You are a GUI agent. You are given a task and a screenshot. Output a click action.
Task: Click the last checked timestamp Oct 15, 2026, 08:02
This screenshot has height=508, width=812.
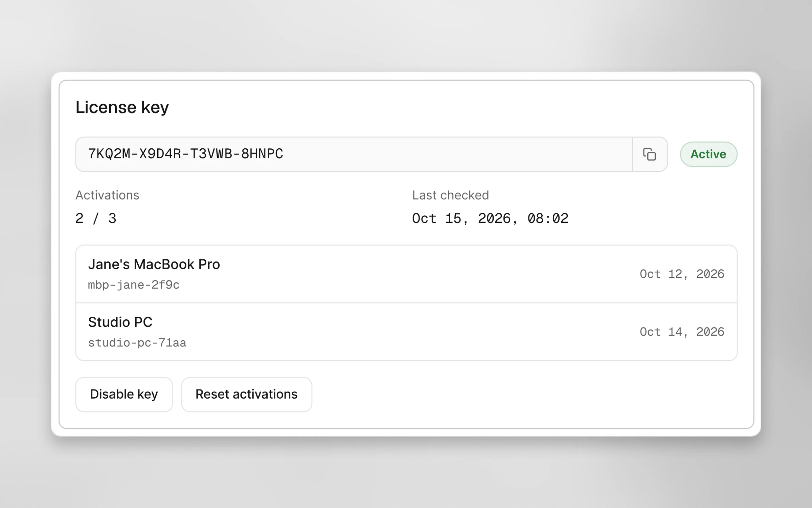[x=490, y=218]
